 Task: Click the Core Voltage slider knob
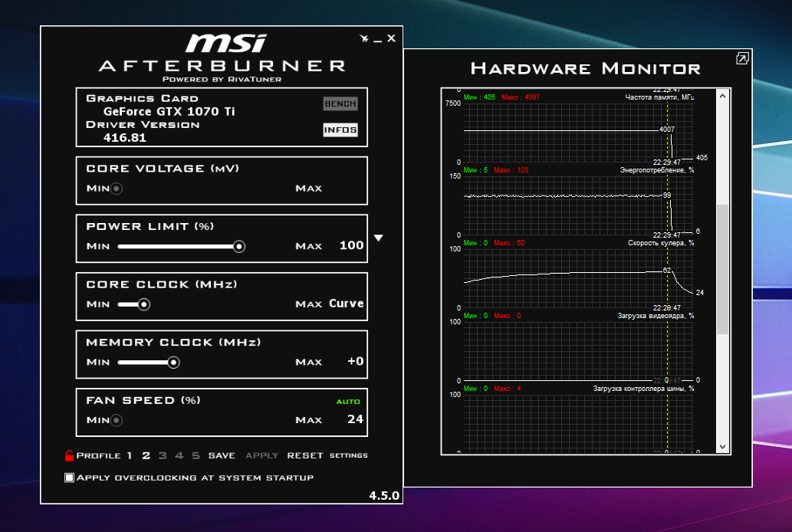click(x=117, y=189)
